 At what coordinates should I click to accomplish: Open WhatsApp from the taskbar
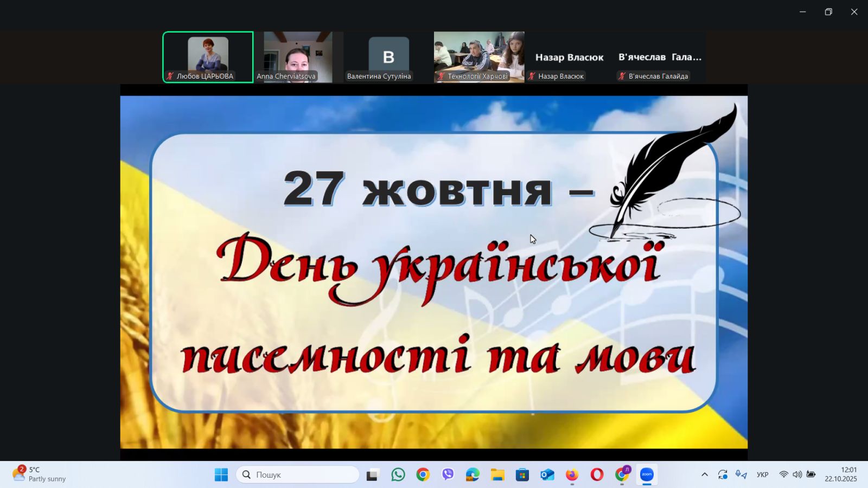coord(398,475)
